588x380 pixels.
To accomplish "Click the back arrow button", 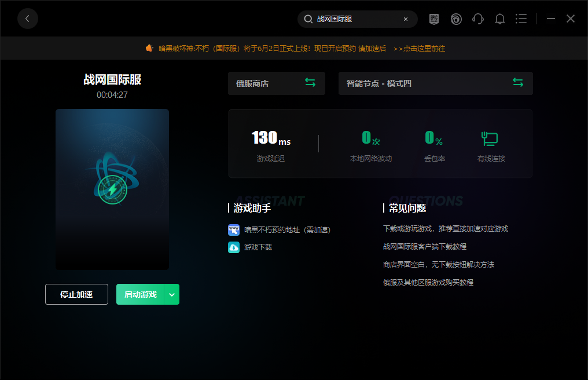I will tap(27, 19).
